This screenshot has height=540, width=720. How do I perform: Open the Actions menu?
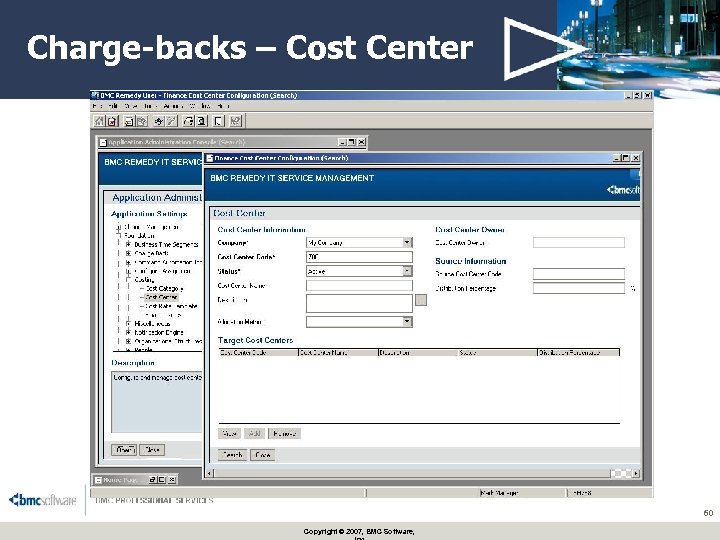[x=173, y=106]
